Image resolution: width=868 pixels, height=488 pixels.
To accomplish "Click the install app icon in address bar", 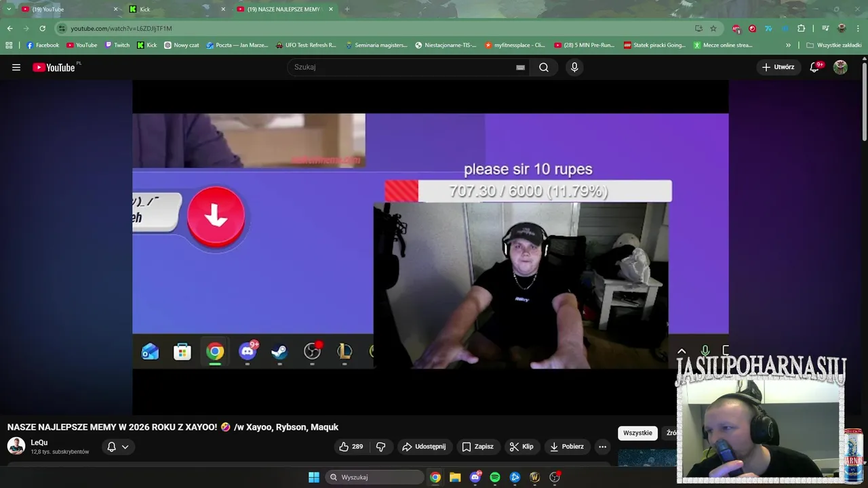I will point(698,28).
